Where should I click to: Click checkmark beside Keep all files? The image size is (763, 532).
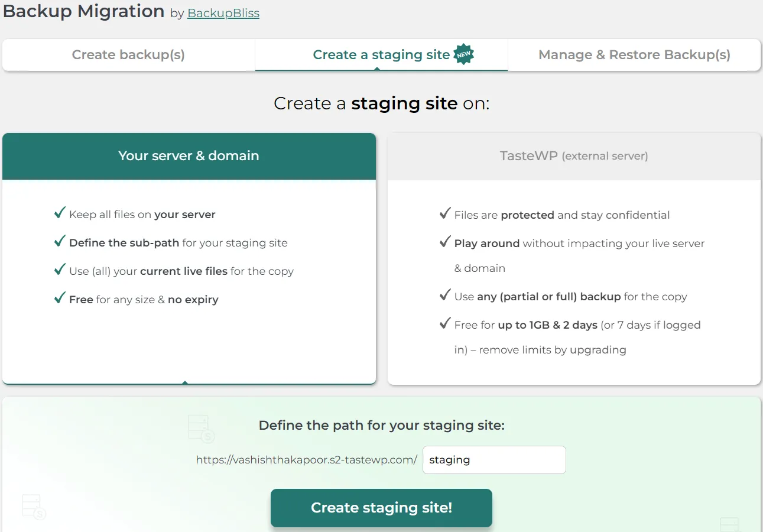[59, 213]
